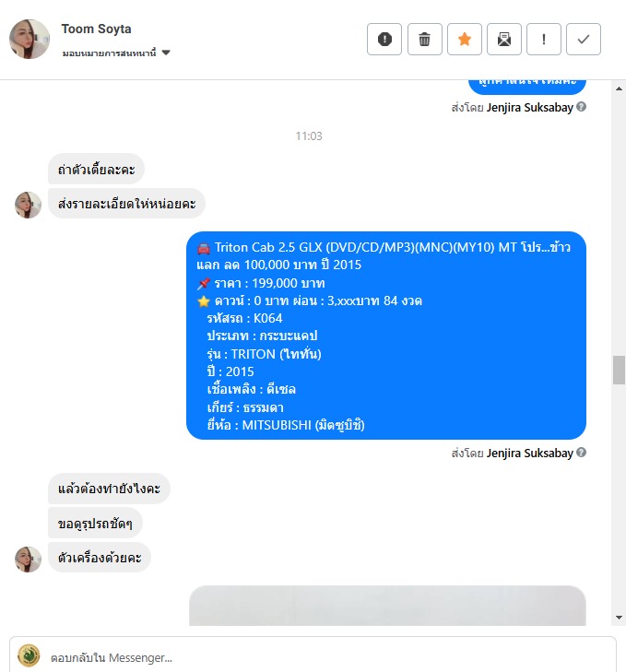Mark conversation done with checkmark

tap(583, 40)
